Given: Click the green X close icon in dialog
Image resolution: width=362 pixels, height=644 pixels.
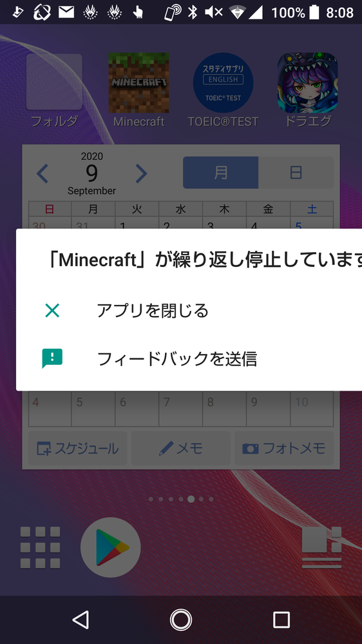Looking at the screenshot, I should (52, 311).
